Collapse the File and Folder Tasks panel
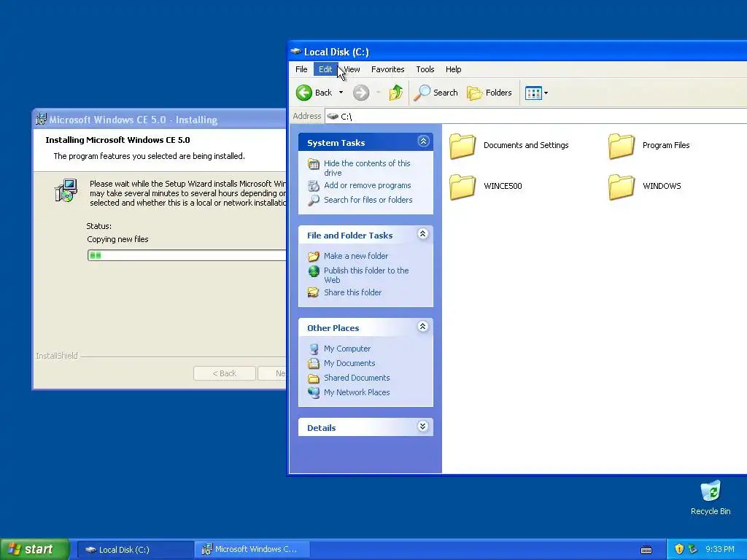Viewport: 747px width, 560px height. point(423,234)
